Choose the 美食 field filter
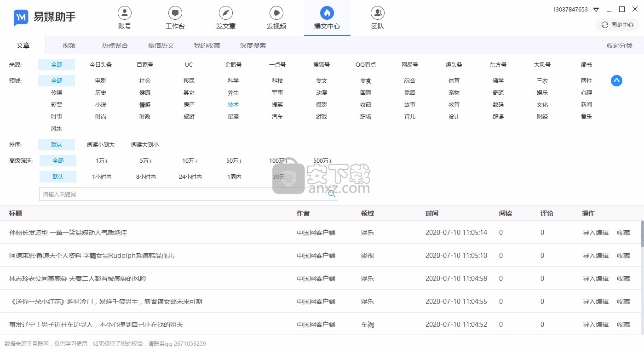 pyautogui.click(x=366, y=81)
